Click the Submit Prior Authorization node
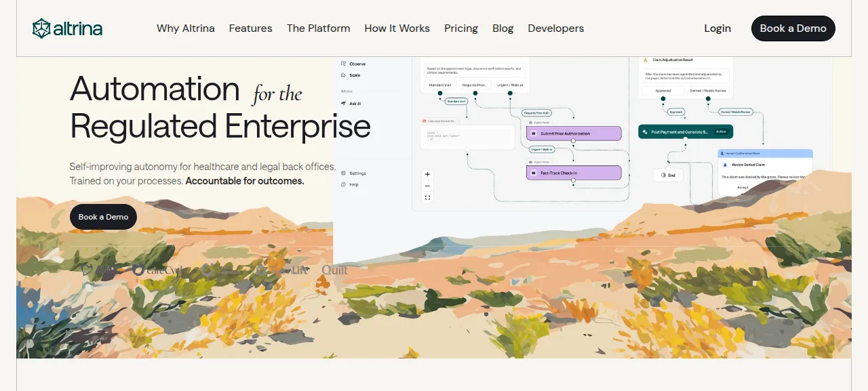This screenshot has height=391, width=868. pos(574,133)
